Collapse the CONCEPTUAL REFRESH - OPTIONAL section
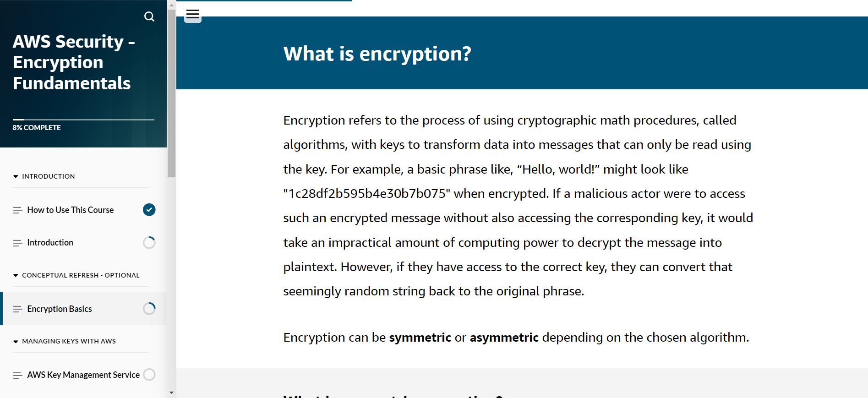The width and height of the screenshot is (868, 398). pos(15,275)
